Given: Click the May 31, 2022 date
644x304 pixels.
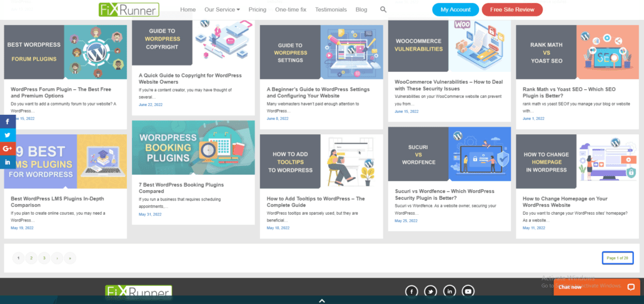Looking at the screenshot, I should click(150, 214).
